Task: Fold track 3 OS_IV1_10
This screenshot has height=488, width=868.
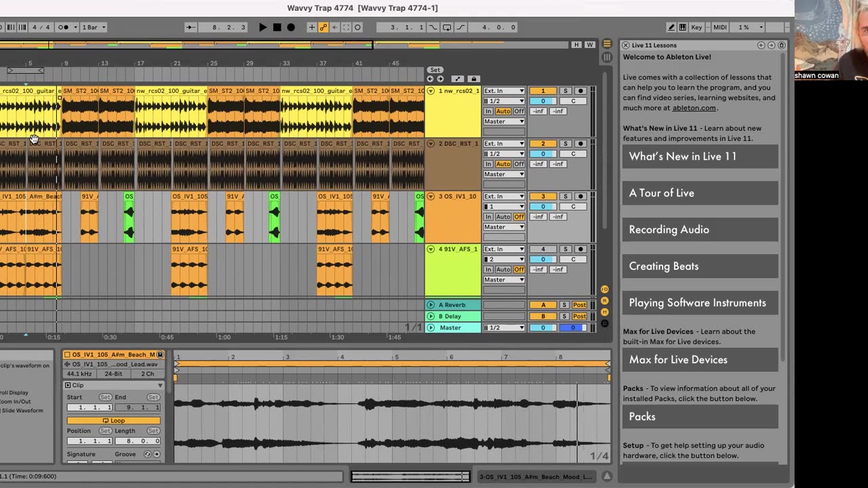Action: click(x=431, y=197)
